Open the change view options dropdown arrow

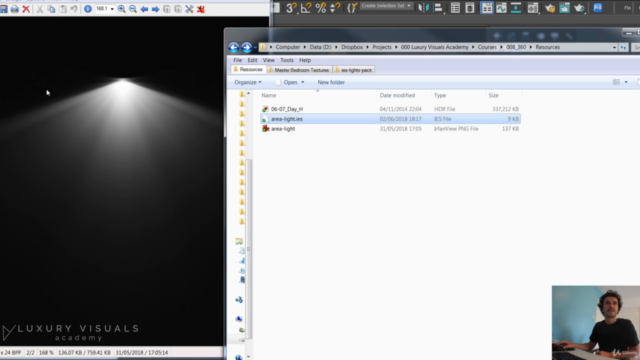click(x=626, y=82)
